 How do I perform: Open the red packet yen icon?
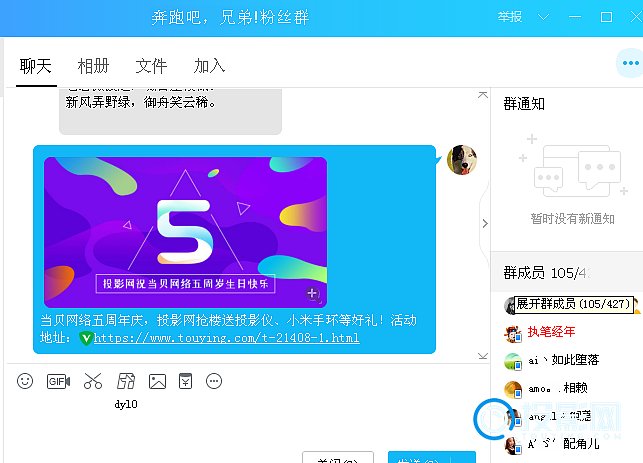pos(185,381)
